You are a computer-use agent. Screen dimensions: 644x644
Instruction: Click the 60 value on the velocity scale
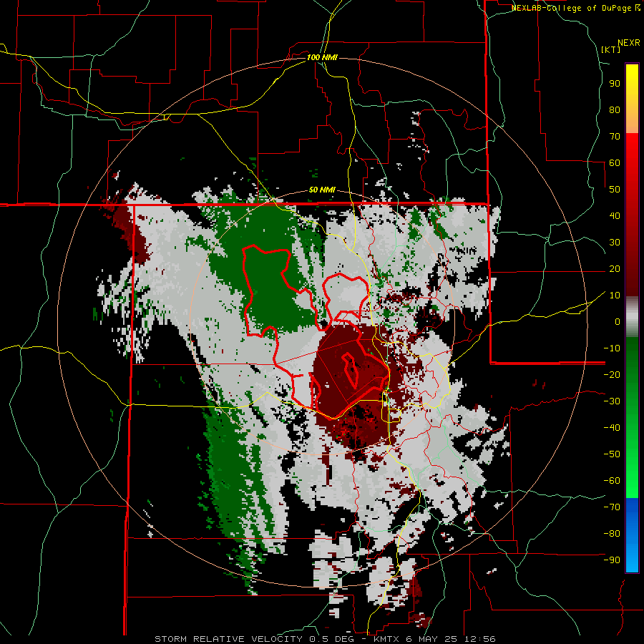coord(615,162)
